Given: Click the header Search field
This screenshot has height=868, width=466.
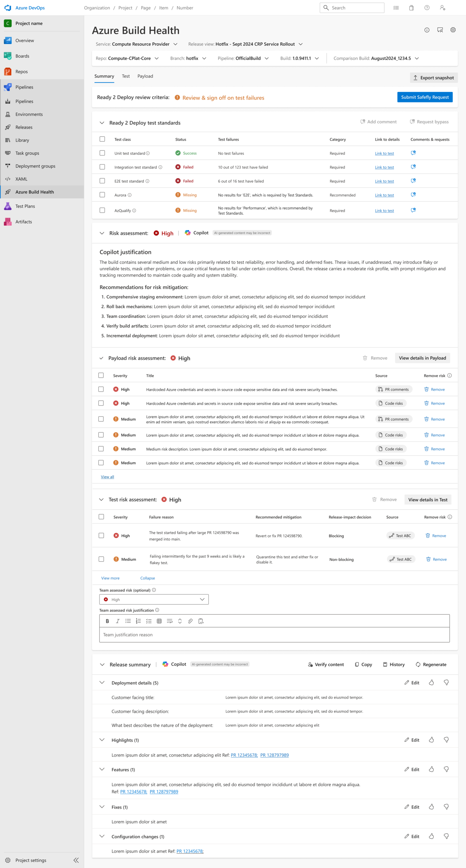Looking at the screenshot, I should 352,8.
